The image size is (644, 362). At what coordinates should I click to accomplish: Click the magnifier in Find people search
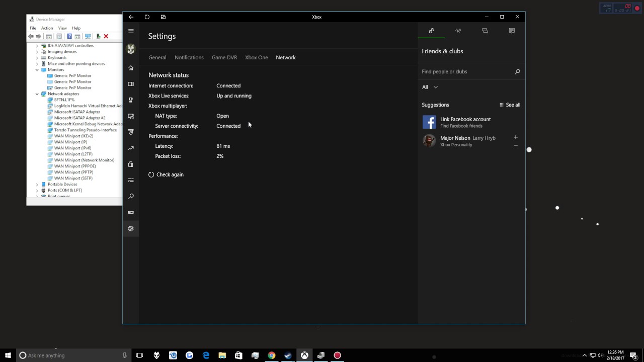[x=517, y=72]
